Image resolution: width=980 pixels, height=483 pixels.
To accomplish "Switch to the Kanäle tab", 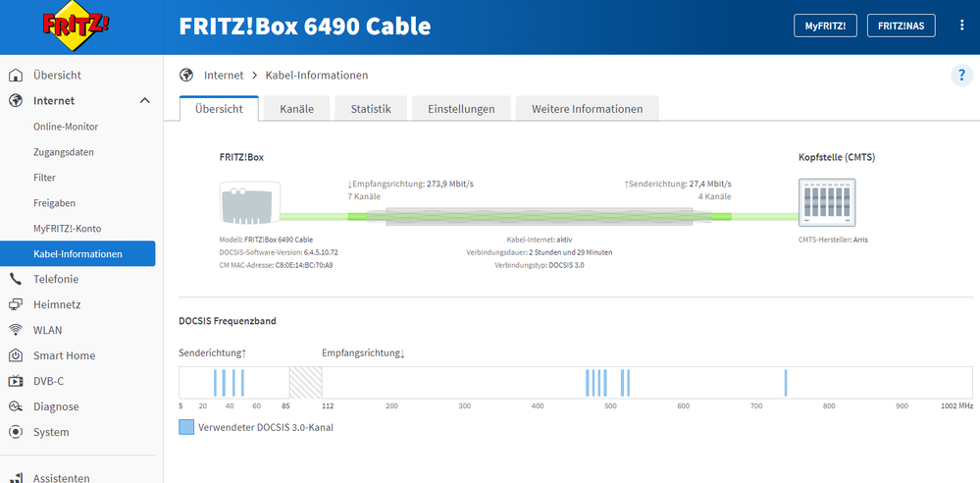I will [296, 109].
